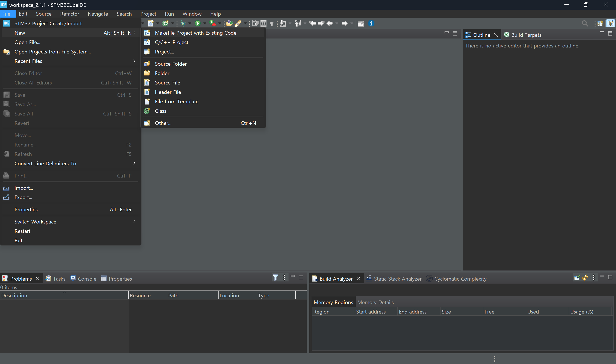Choose Source Folder from New submenu
This screenshot has height=364, width=616.
(x=203, y=64)
